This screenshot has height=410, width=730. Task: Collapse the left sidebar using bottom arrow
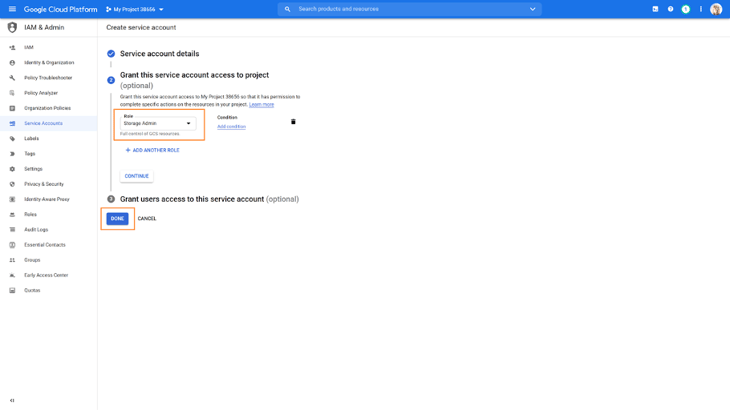tap(12, 400)
